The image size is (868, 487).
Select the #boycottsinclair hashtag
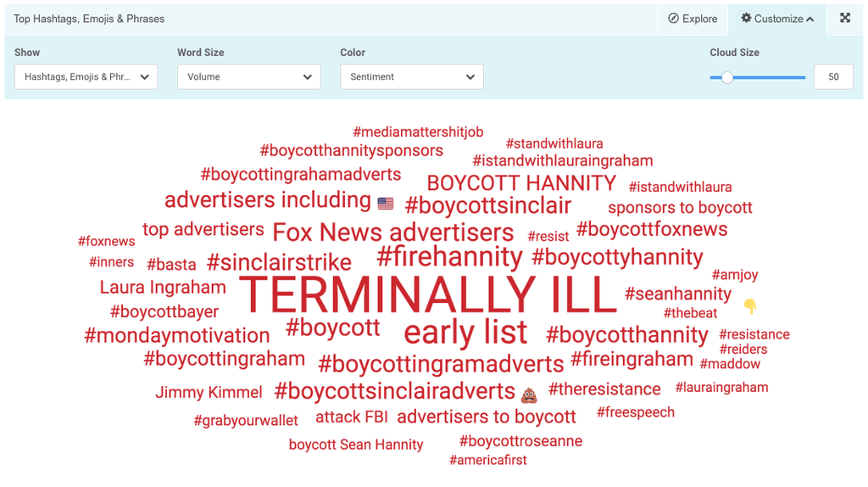click(488, 205)
